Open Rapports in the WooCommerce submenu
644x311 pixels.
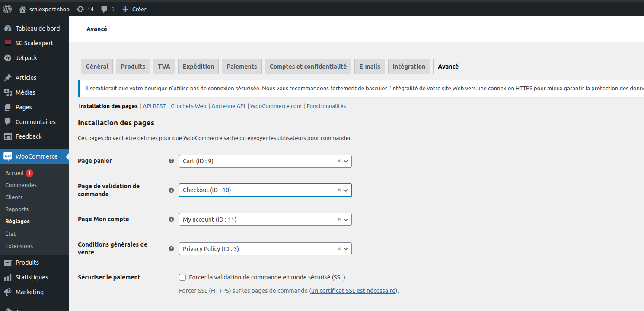(x=17, y=209)
